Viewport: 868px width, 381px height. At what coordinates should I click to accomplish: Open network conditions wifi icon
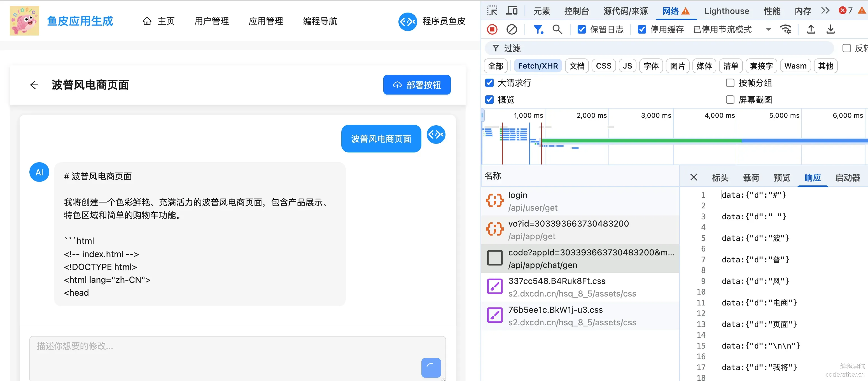point(785,30)
